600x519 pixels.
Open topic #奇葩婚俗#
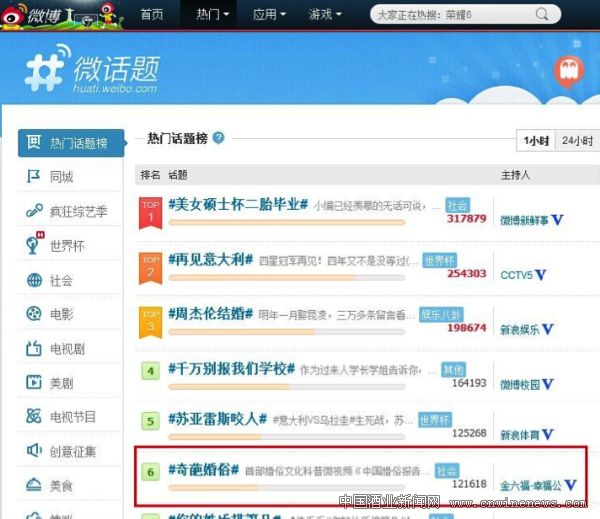[204, 469]
